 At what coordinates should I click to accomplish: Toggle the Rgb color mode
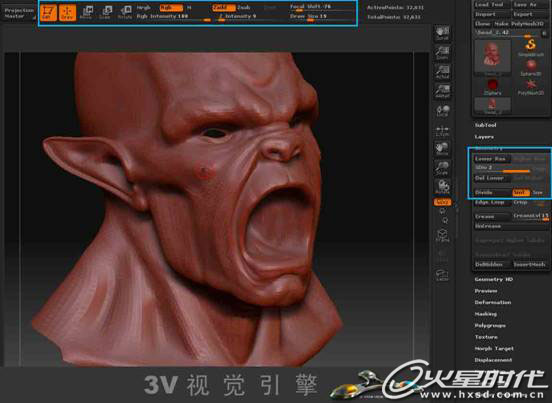point(171,7)
